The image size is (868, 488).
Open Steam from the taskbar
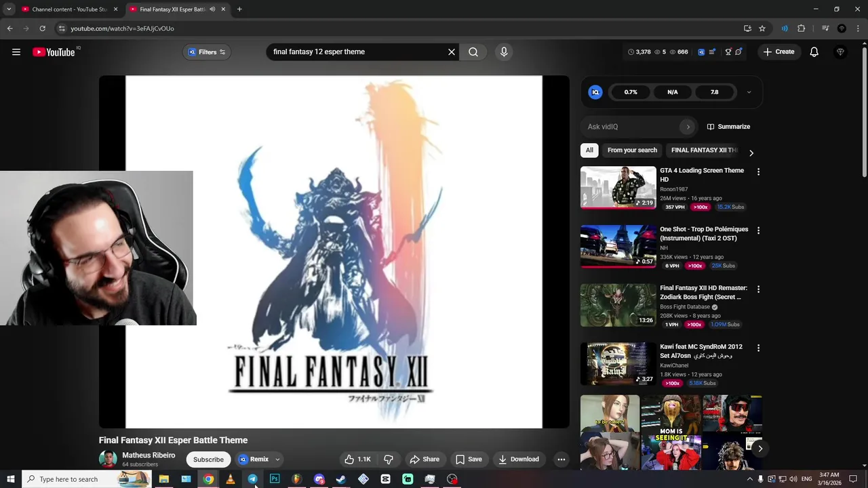tap(341, 479)
